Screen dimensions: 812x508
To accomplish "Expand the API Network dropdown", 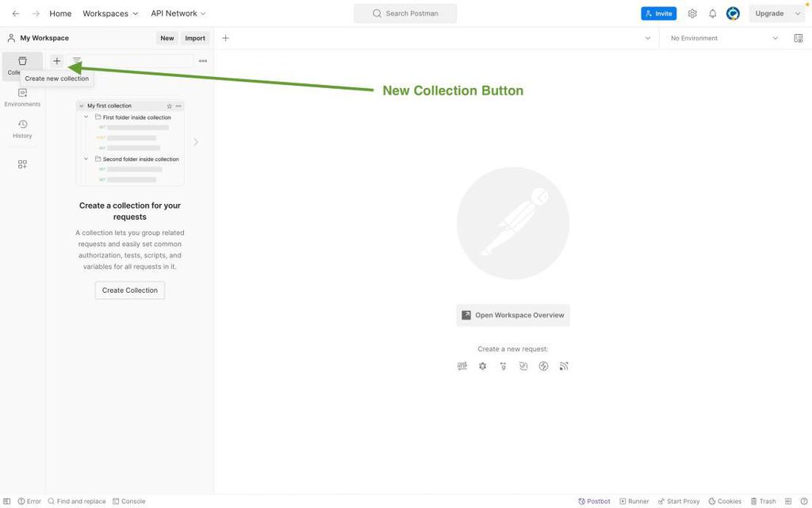I will (178, 13).
